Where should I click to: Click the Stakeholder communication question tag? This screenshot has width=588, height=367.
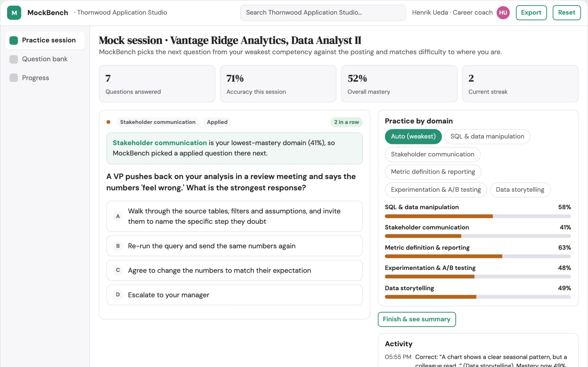(158, 122)
